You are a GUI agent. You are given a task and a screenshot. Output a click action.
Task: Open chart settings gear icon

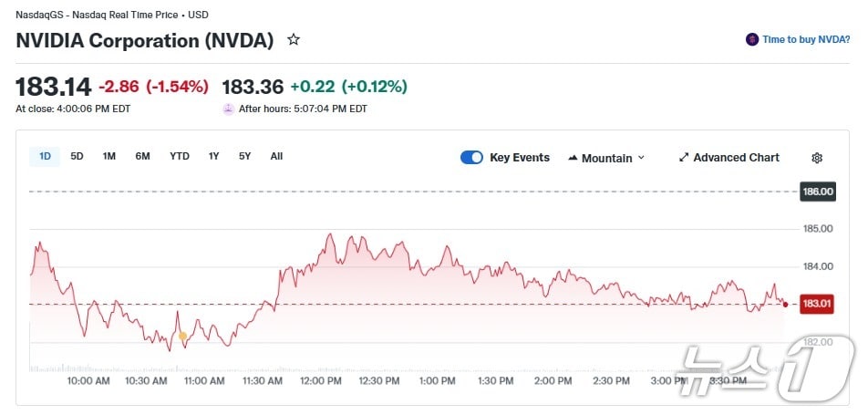(817, 158)
